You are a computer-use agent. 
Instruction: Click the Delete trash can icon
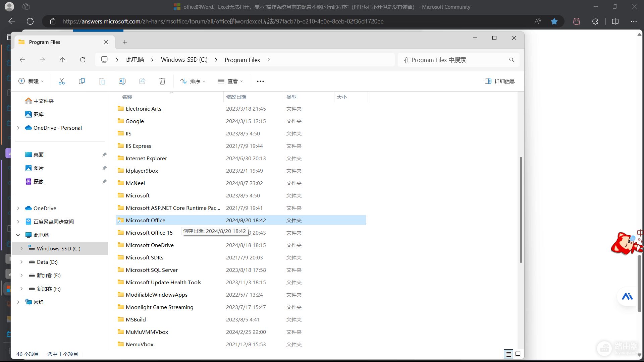pyautogui.click(x=162, y=81)
